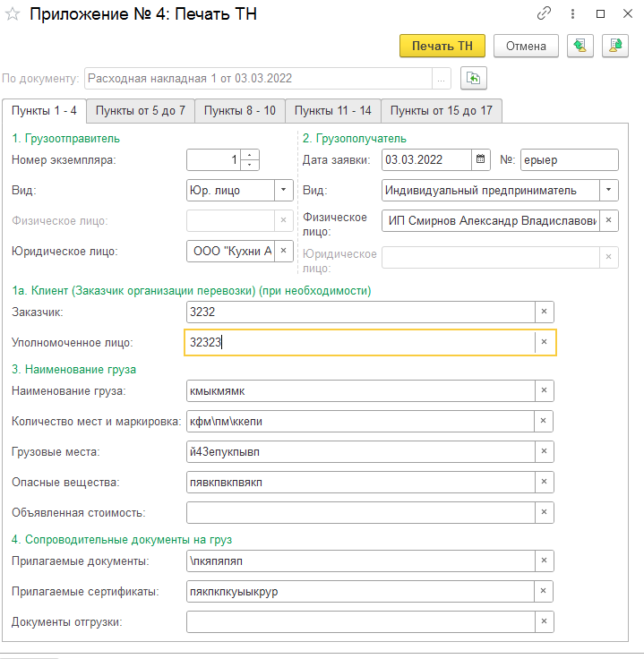Close the Печать ТН window
The height and width of the screenshot is (659, 644).
[x=628, y=13]
